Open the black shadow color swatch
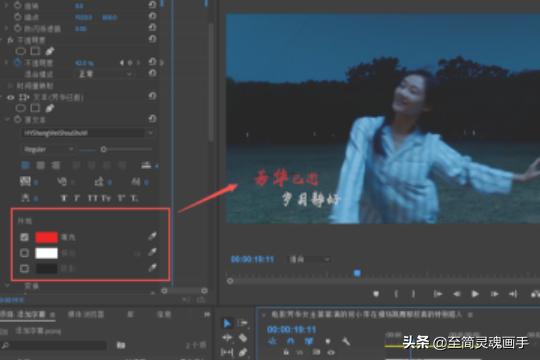 [x=46, y=268]
